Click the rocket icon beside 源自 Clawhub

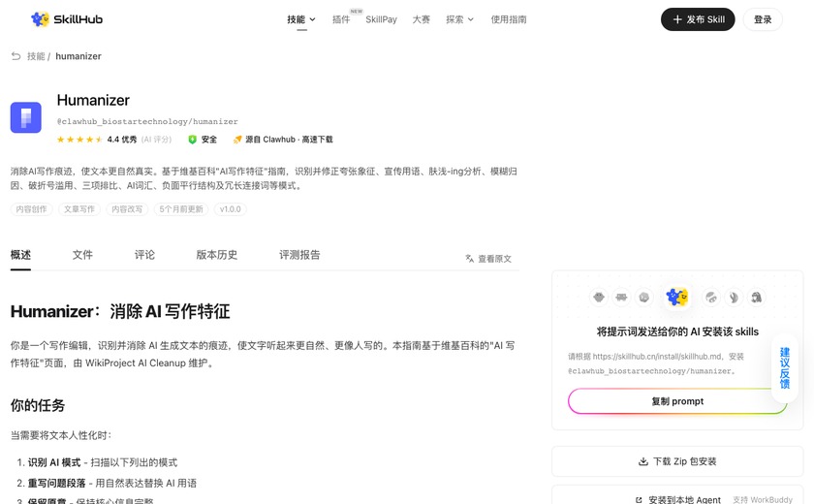[x=237, y=140]
